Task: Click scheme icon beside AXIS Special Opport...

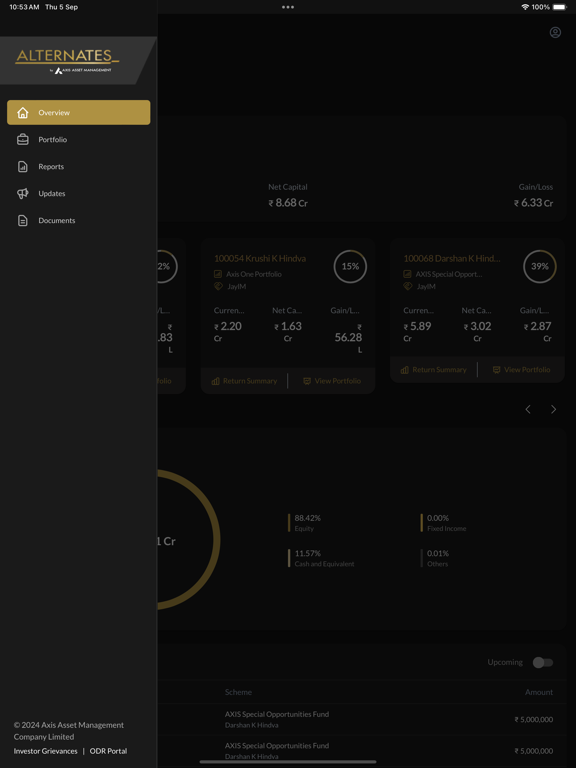Action: tap(408, 274)
